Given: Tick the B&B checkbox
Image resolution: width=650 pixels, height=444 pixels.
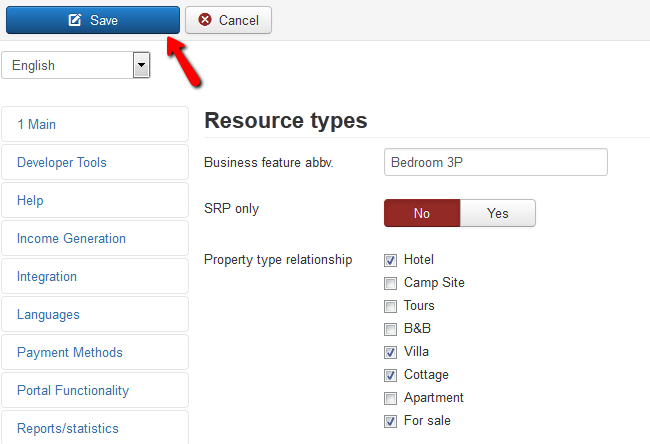Looking at the screenshot, I should point(390,330).
